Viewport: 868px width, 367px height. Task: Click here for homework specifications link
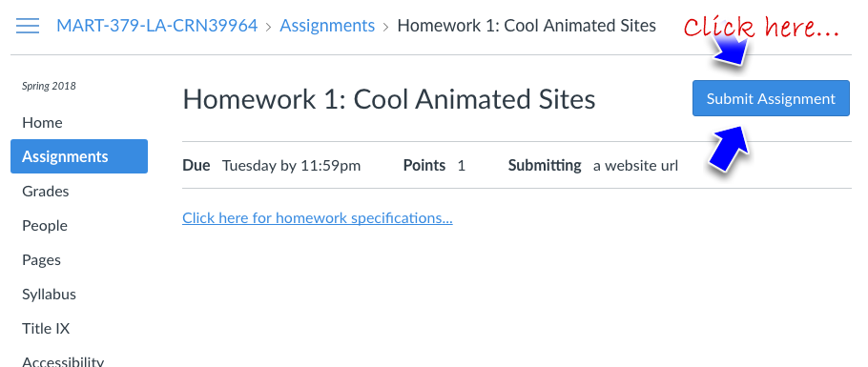tap(318, 218)
